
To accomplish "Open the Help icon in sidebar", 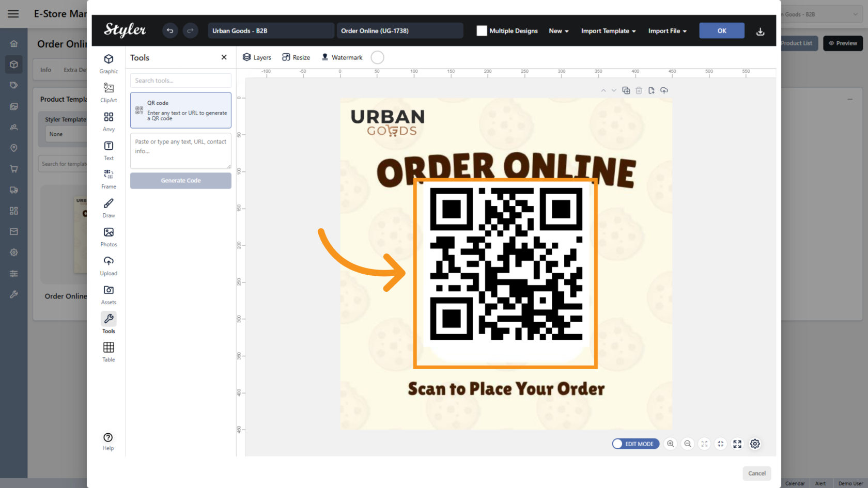I will (x=108, y=442).
